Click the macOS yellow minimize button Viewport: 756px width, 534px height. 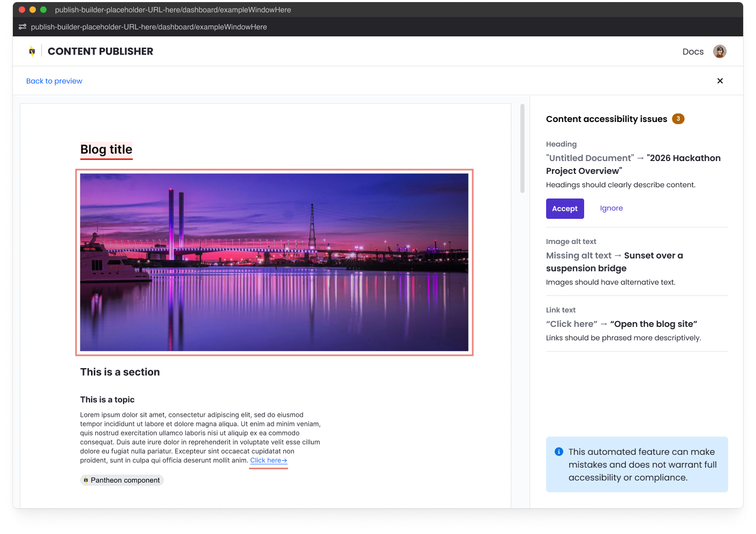click(x=33, y=10)
